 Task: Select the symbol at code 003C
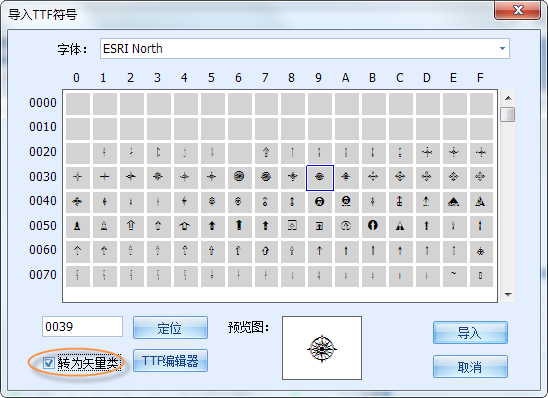point(400,178)
